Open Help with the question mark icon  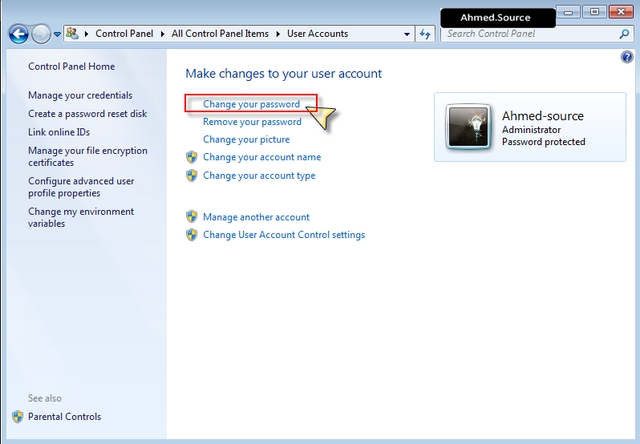pos(627,57)
